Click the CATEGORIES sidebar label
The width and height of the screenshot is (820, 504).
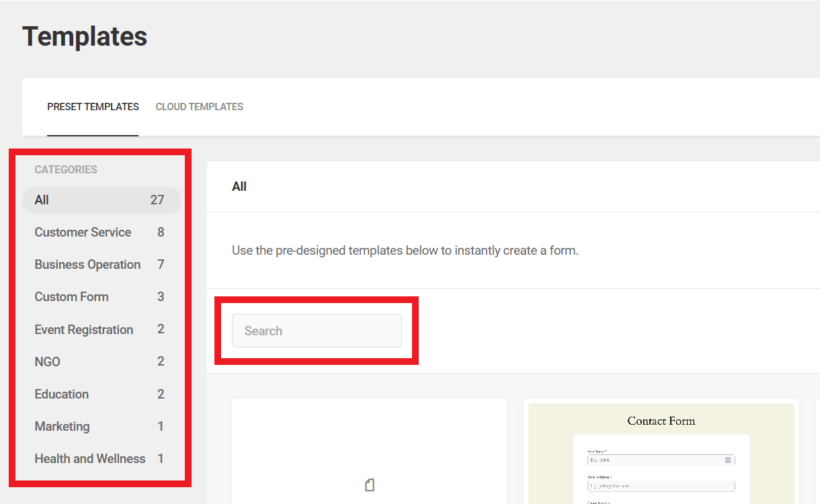click(x=66, y=169)
